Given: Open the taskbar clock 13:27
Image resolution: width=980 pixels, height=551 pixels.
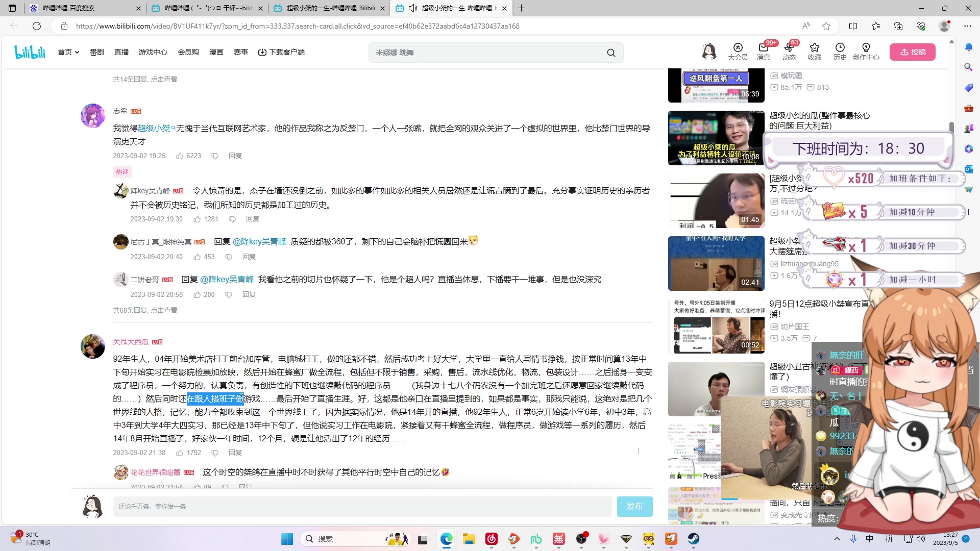Looking at the screenshot, I should (946, 539).
